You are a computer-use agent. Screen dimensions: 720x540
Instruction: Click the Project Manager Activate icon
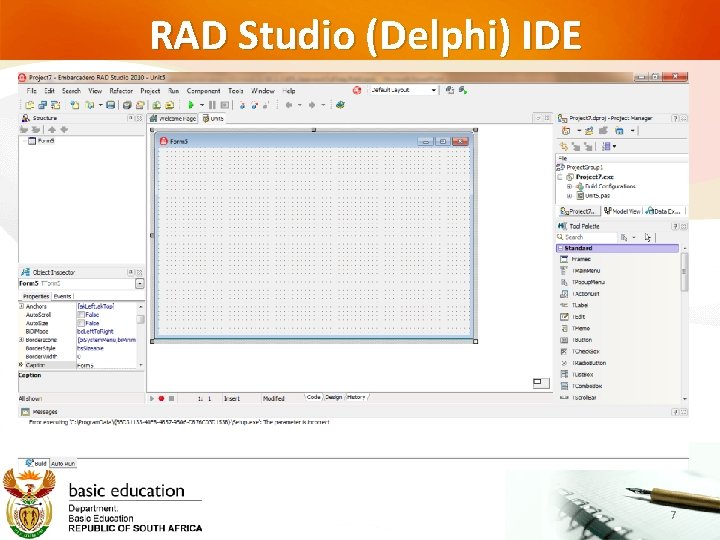[x=566, y=131]
